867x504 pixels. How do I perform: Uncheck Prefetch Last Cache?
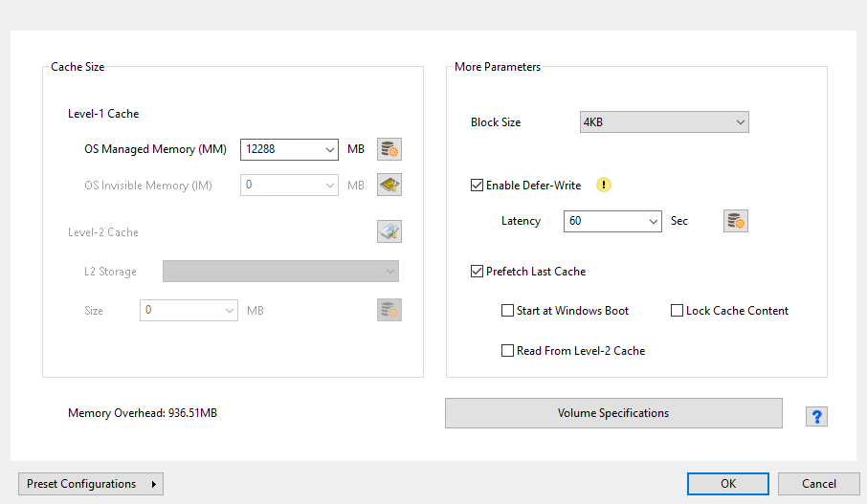point(478,272)
